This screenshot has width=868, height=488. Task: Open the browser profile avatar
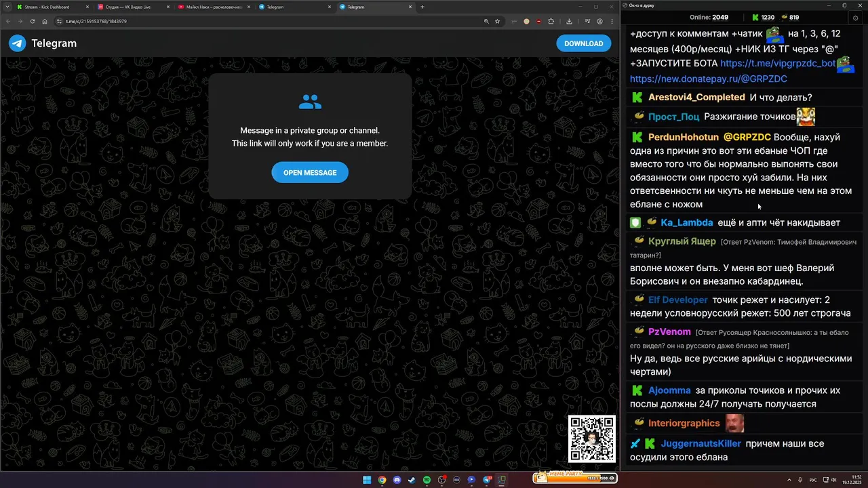(599, 21)
